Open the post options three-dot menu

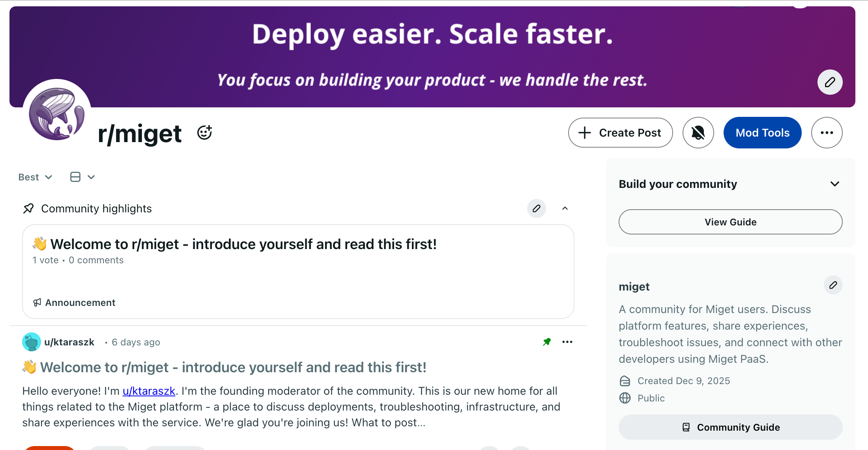(x=567, y=342)
